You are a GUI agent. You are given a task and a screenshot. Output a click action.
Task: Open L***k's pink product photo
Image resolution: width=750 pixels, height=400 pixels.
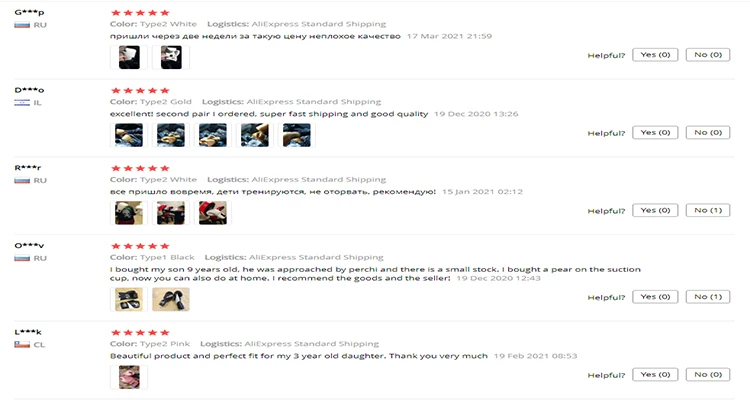(x=129, y=377)
